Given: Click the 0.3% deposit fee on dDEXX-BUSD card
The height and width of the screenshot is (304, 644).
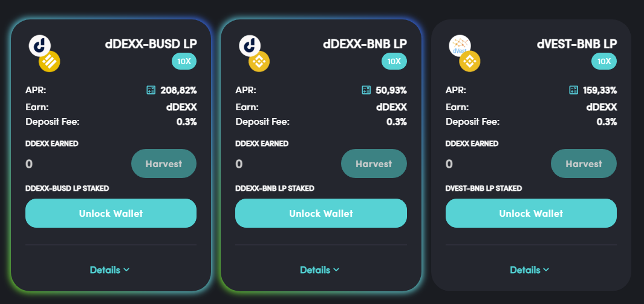Looking at the screenshot, I should (187, 122).
